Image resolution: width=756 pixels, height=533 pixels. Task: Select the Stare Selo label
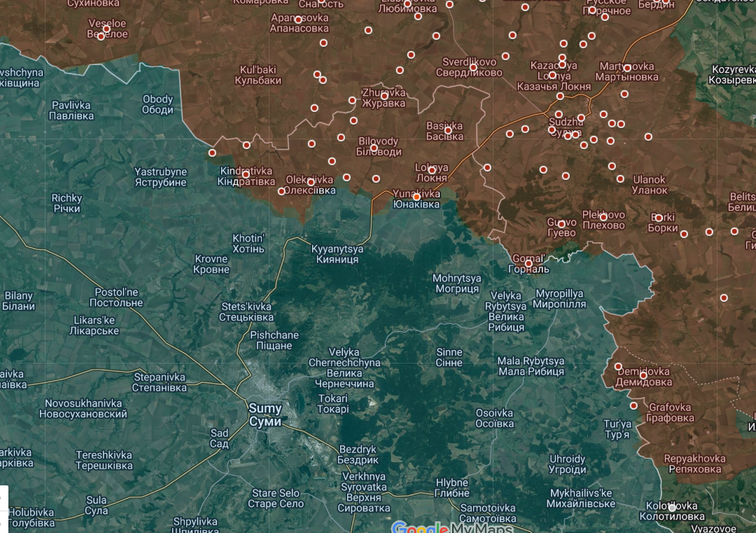[x=276, y=498]
